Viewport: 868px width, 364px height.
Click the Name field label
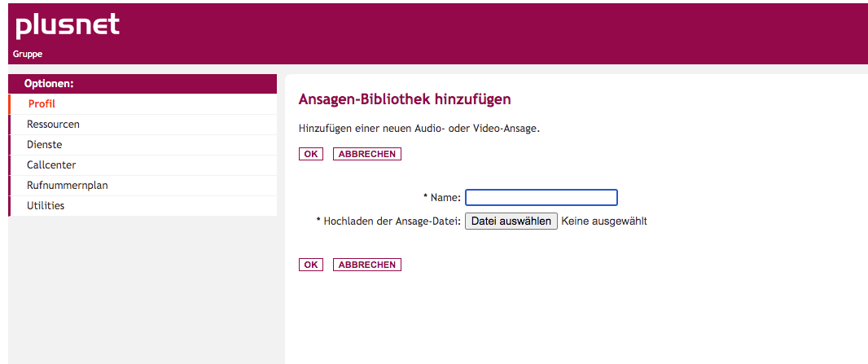coord(442,198)
